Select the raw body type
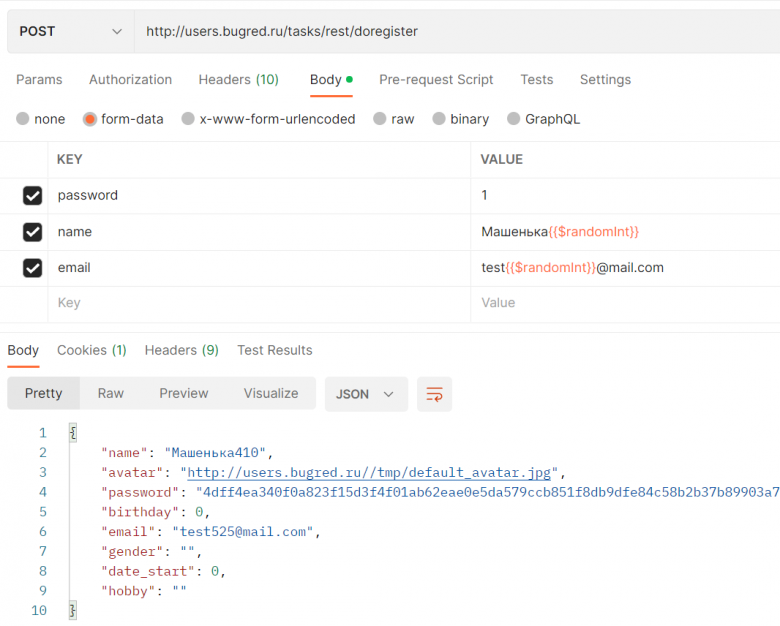 (393, 119)
